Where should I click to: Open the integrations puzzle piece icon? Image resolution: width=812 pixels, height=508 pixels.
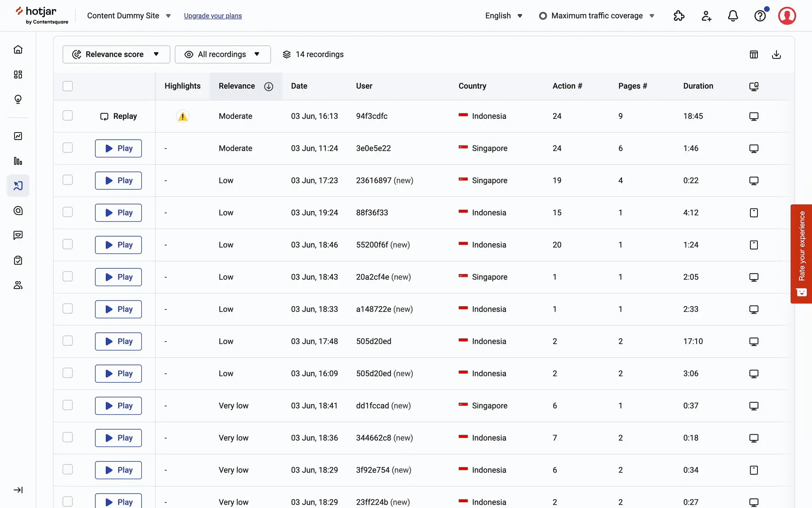tap(679, 16)
